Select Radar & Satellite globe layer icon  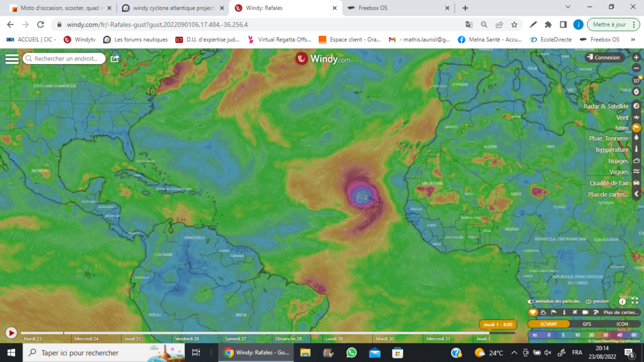click(x=636, y=106)
